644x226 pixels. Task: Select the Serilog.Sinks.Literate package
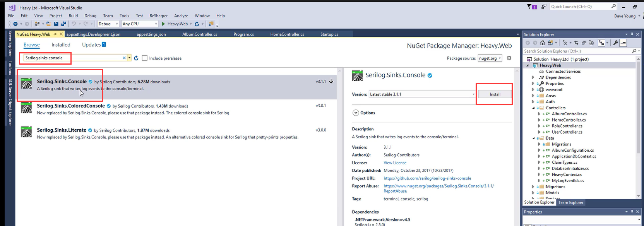click(176, 134)
